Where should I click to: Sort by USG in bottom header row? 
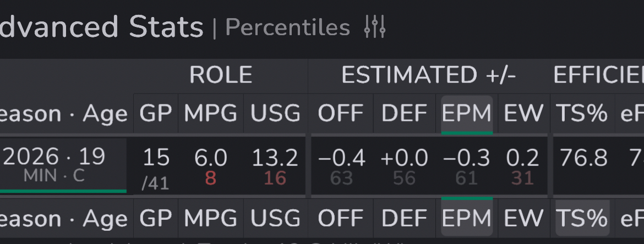(x=275, y=218)
